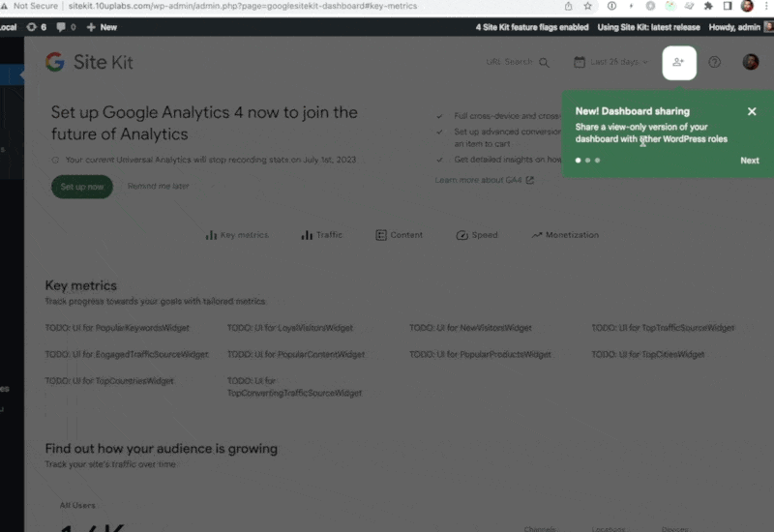Close the Dashboard sharing tooltip

pos(752,111)
